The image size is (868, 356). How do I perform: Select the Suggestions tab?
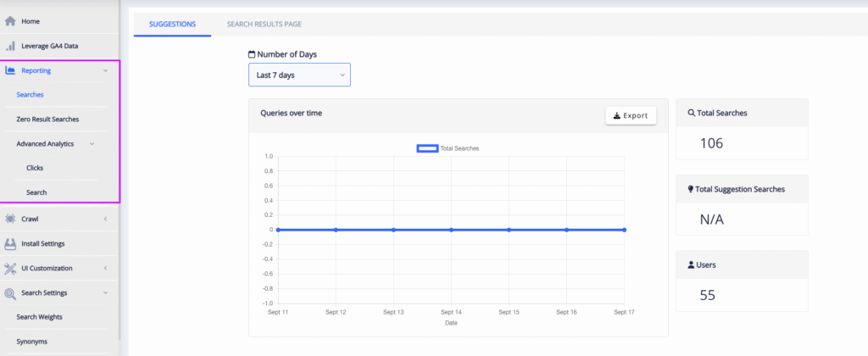click(x=172, y=24)
